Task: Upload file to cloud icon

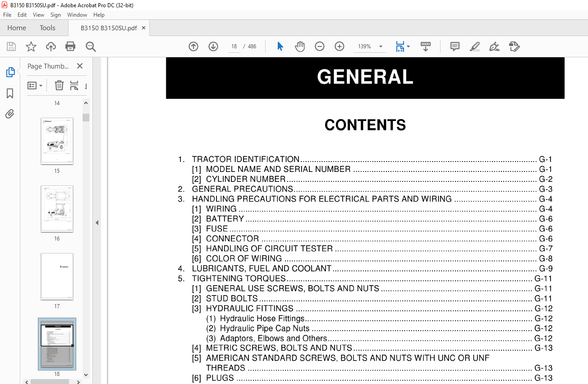Action: [51, 46]
